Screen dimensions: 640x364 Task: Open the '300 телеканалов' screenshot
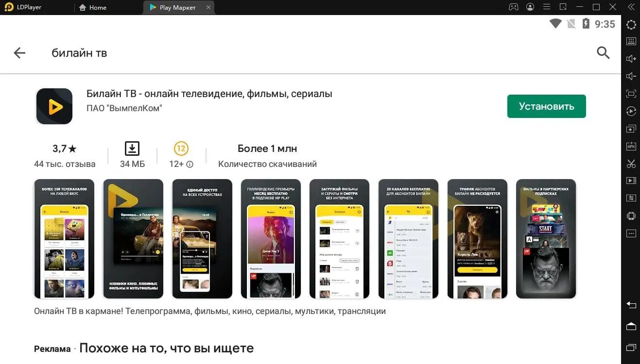[64, 239]
